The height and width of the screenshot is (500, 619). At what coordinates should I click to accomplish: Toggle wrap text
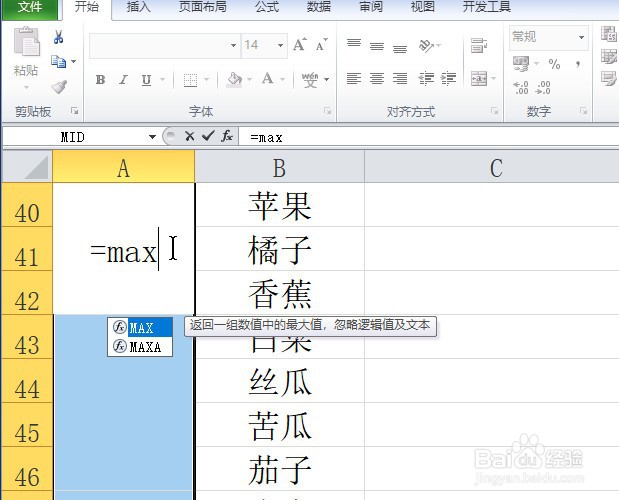point(479,46)
